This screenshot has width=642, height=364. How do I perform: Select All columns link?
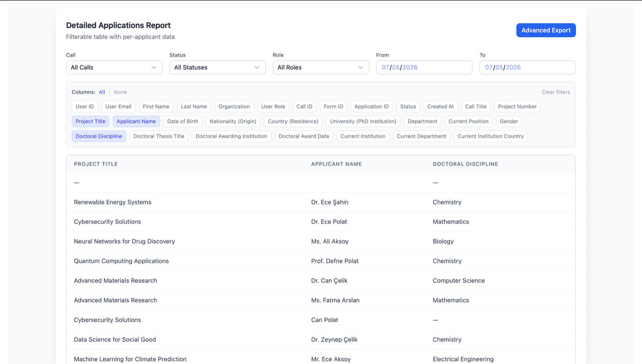point(102,92)
